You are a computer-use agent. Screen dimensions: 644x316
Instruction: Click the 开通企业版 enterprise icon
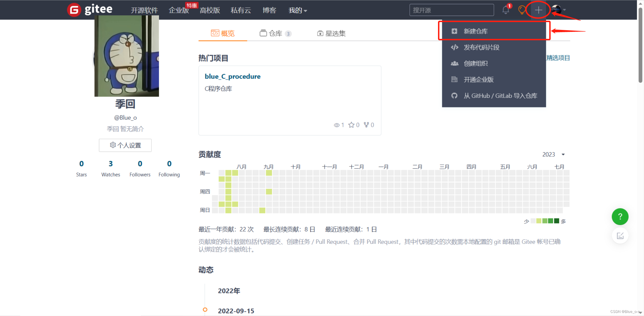(x=454, y=79)
